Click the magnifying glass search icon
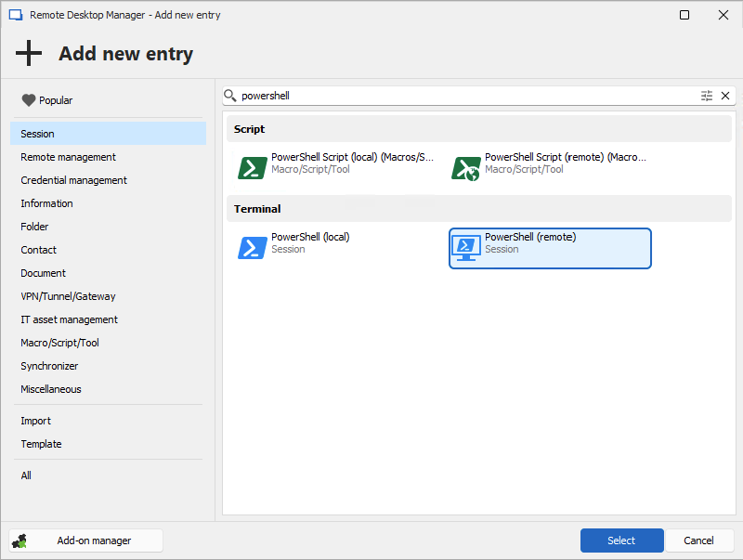Screen dimensions: 743x560 click(x=230, y=96)
